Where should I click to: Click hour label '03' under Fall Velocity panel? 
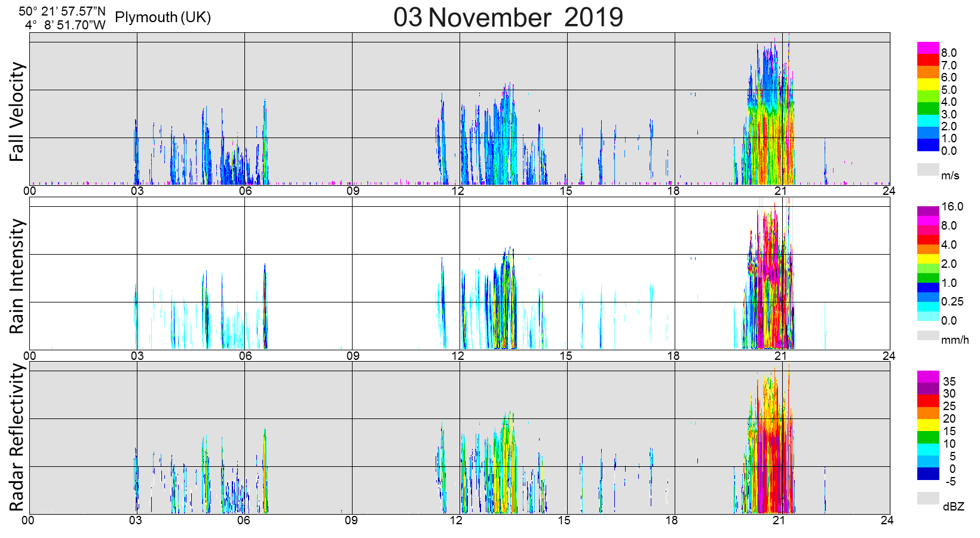coord(137,191)
